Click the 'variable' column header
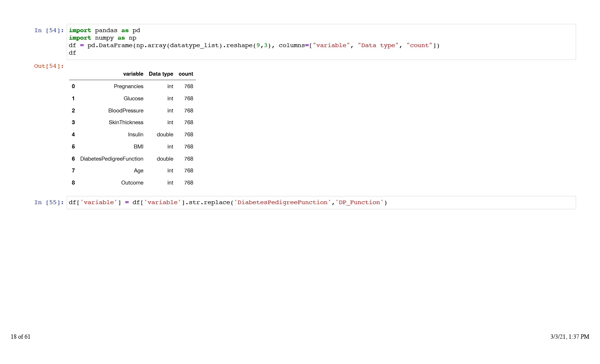Screen dimensions: 600x364 coord(133,74)
